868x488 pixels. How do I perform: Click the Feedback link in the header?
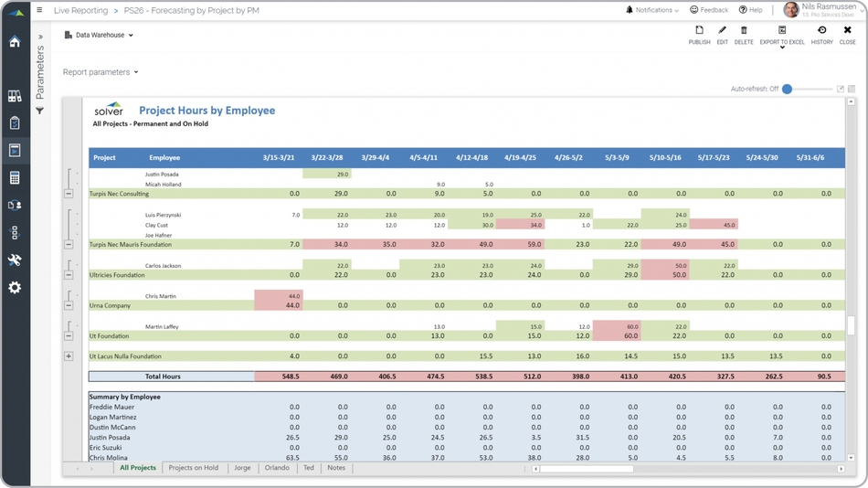[x=709, y=10]
